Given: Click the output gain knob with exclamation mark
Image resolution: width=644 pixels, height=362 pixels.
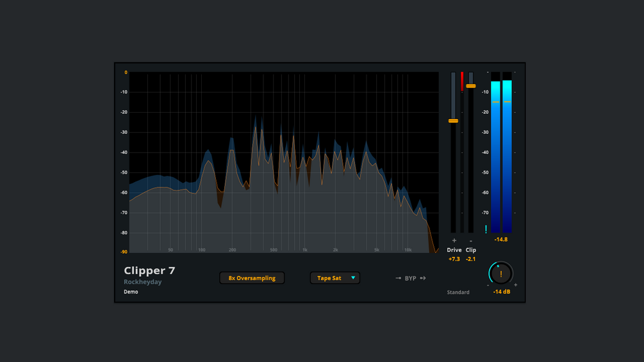Looking at the screenshot, I should (x=500, y=274).
